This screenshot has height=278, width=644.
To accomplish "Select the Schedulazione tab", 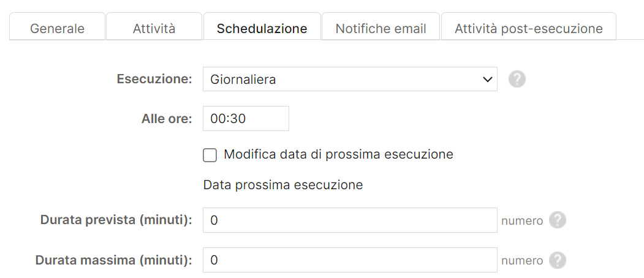I will pyautogui.click(x=262, y=28).
